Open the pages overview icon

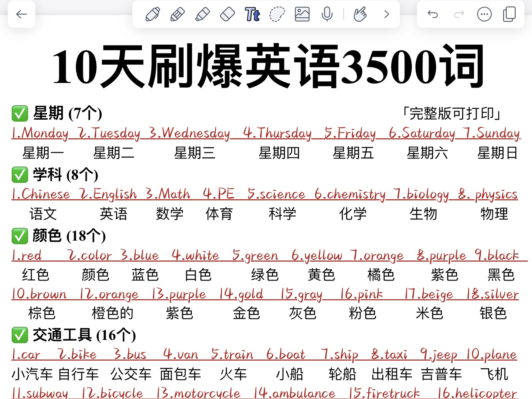[x=509, y=14]
